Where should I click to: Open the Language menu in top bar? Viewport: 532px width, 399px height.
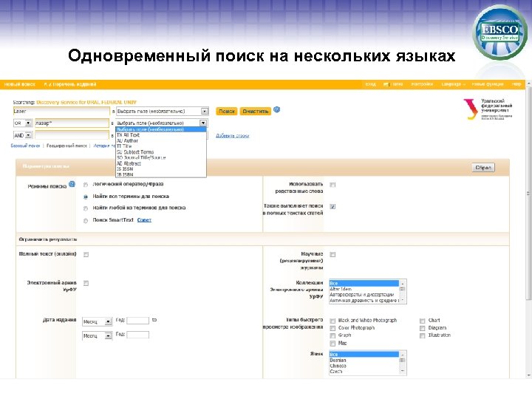coord(453,84)
